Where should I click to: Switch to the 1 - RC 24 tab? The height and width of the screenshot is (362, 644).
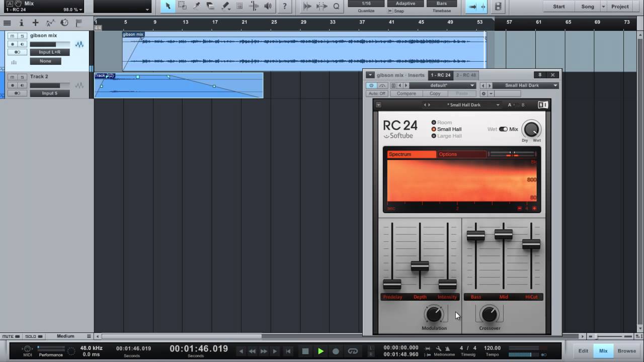coord(440,75)
